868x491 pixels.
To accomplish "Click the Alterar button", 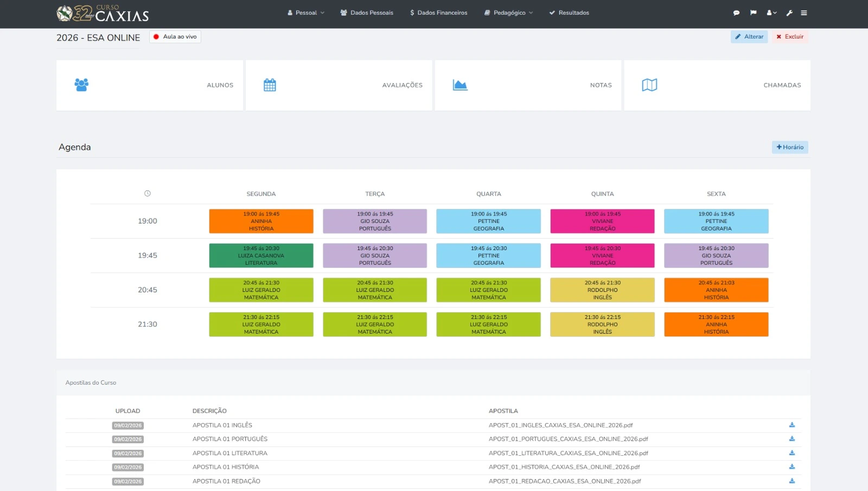I will tap(749, 37).
